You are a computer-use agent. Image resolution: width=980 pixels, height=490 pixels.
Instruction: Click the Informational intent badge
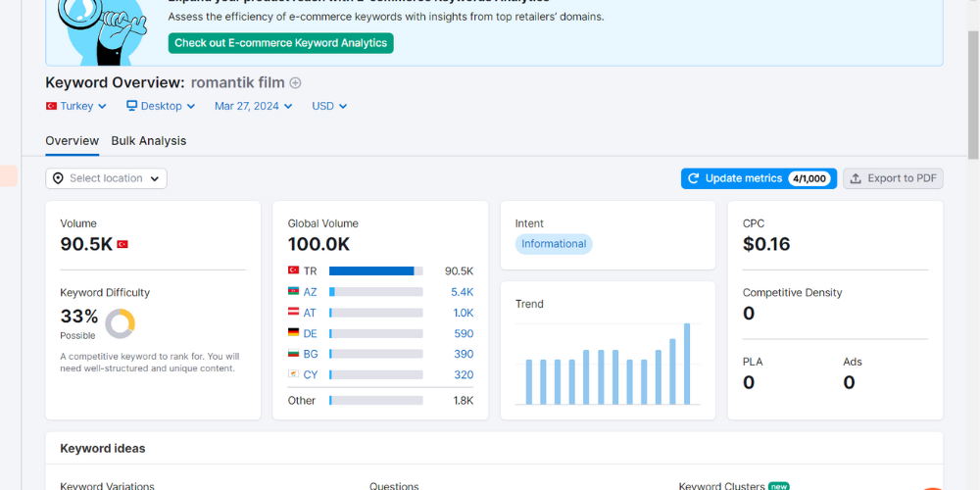pos(554,244)
